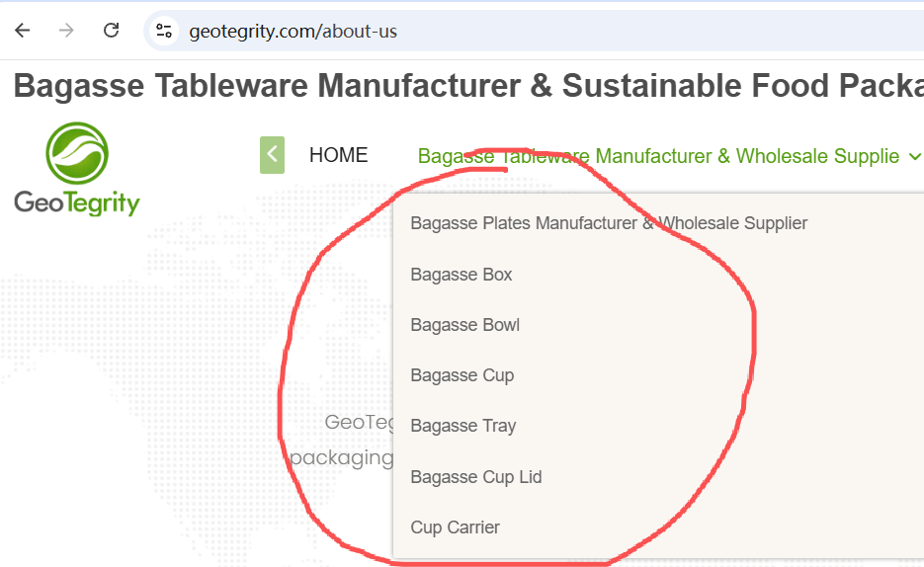Click the Bagasse Tableware Manufacturer page heading
Image resolution: width=924 pixels, height=567 pixels.
pyautogui.click(x=468, y=85)
